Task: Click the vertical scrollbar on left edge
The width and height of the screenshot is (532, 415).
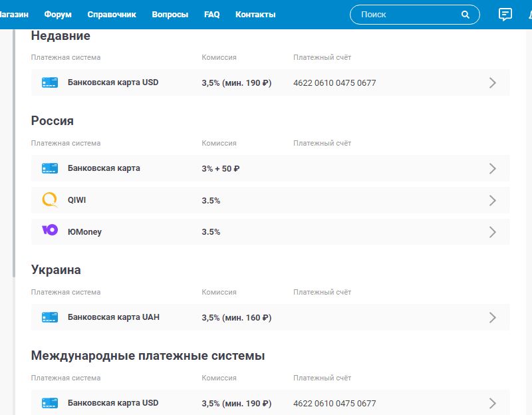Action: click(x=14, y=153)
